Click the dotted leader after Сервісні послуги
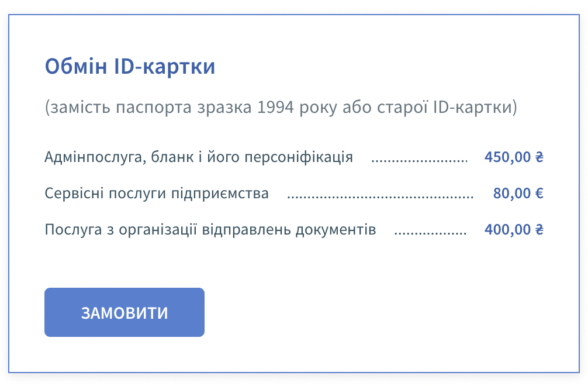Viewport: 588px width, 386px height. pos(381,197)
